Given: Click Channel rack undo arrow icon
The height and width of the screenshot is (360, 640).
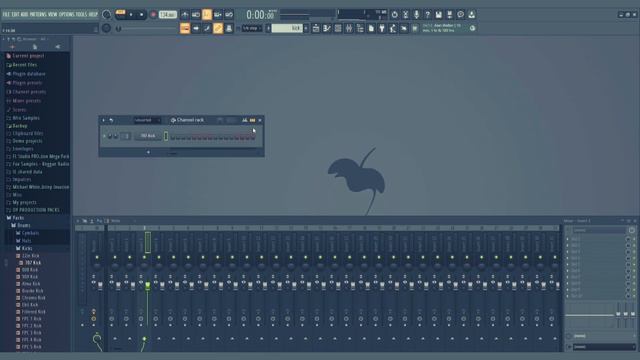Looking at the screenshot, I should [x=111, y=120].
